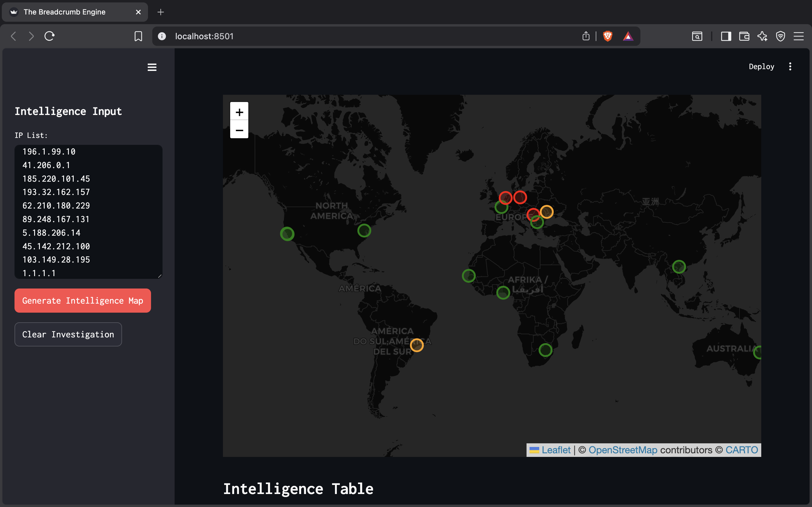Toggle the browser sidebar panel icon
Image resolution: width=812 pixels, height=507 pixels.
[726, 36]
